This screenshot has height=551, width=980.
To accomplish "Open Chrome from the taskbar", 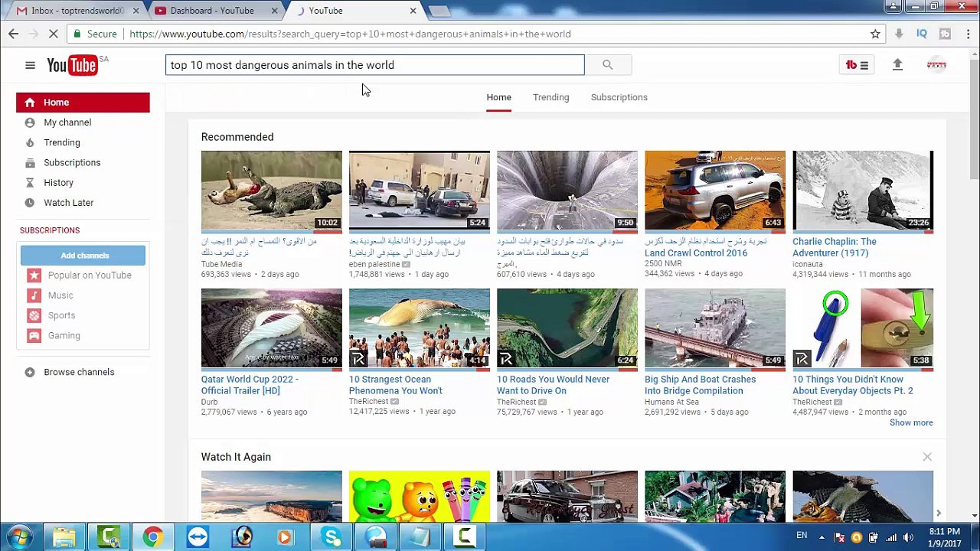I will 153,536.
